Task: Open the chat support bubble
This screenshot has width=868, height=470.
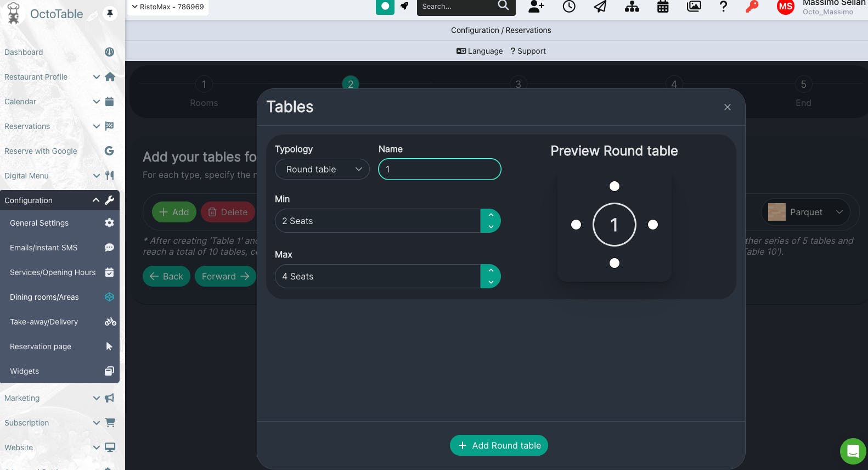Action: click(x=853, y=451)
